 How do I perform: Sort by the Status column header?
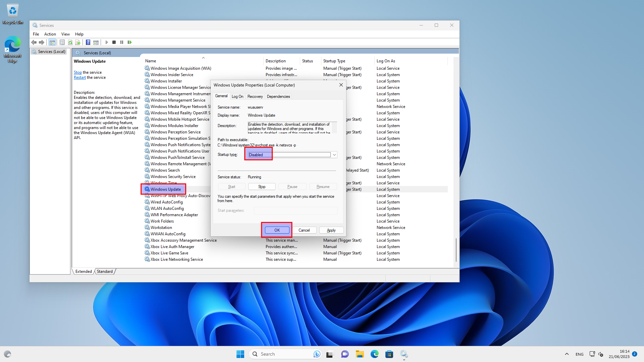[x=311, y=61]
